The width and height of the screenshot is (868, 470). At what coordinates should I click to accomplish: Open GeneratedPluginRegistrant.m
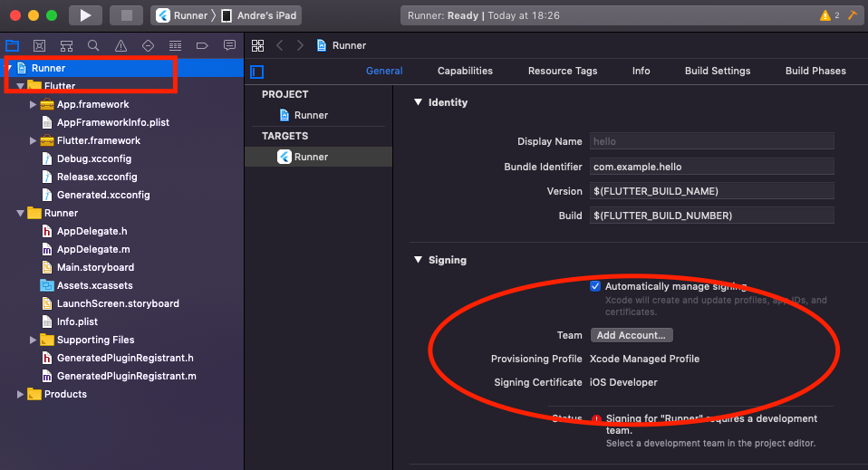[x=126, y=376]
